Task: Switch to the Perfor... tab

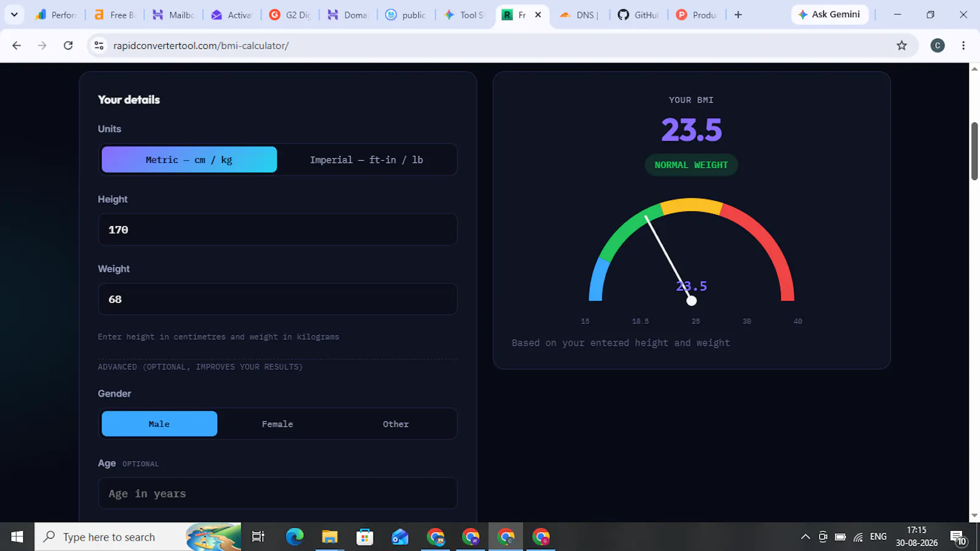Action: click(x=56, y=15)
